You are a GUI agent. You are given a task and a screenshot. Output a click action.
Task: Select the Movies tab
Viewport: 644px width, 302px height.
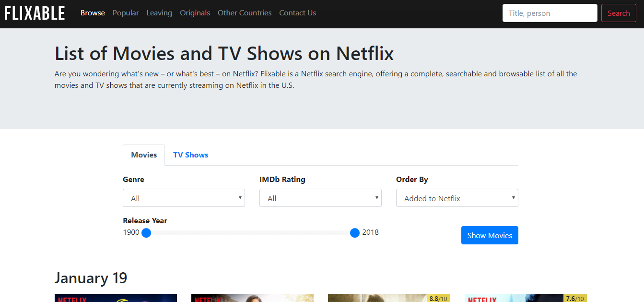pyautogui.click(x=144, y=155)
